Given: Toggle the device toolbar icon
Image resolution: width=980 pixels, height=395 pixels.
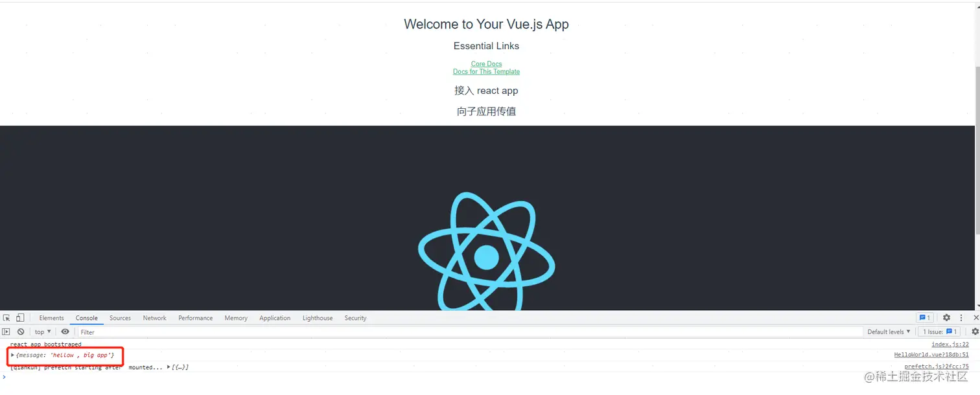Looking at the screenshot, I should (x=20, y=318).
